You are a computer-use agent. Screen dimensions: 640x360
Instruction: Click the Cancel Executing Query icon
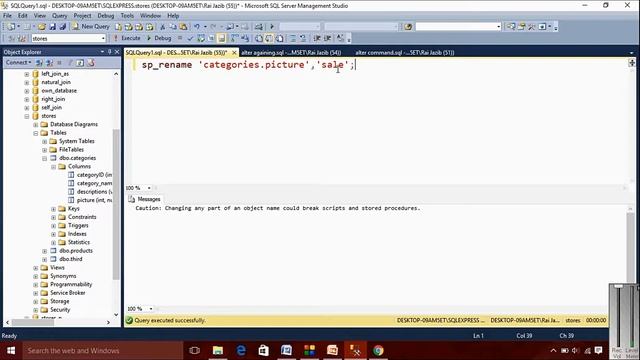[x=180, y=38]
